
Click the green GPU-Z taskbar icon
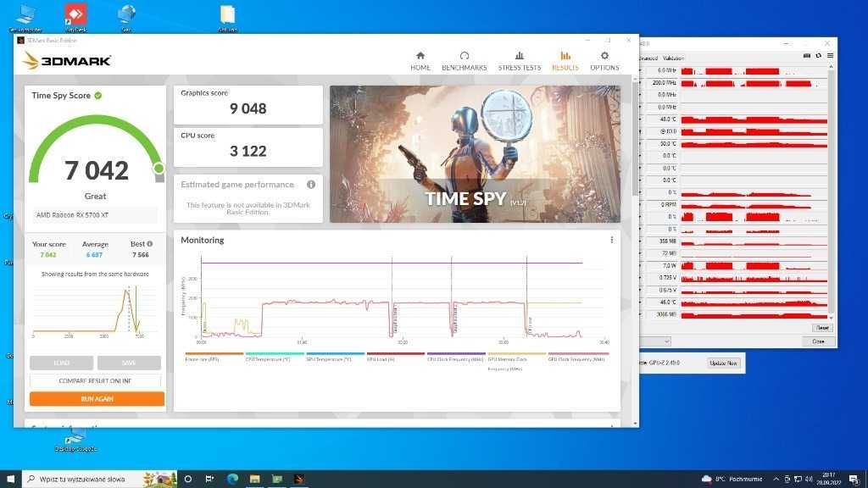coord(277,479)
